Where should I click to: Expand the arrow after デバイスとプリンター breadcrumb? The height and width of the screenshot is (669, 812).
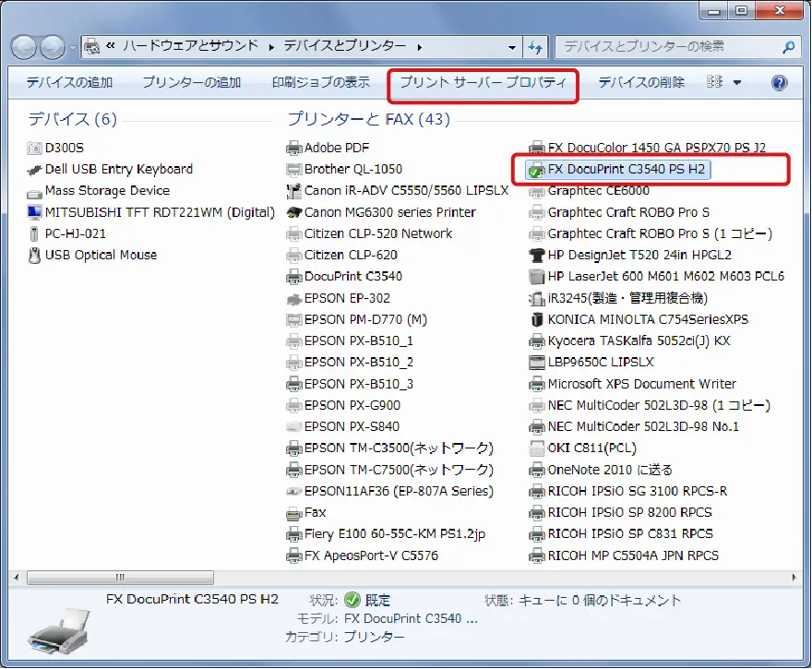tap(420, 47)
